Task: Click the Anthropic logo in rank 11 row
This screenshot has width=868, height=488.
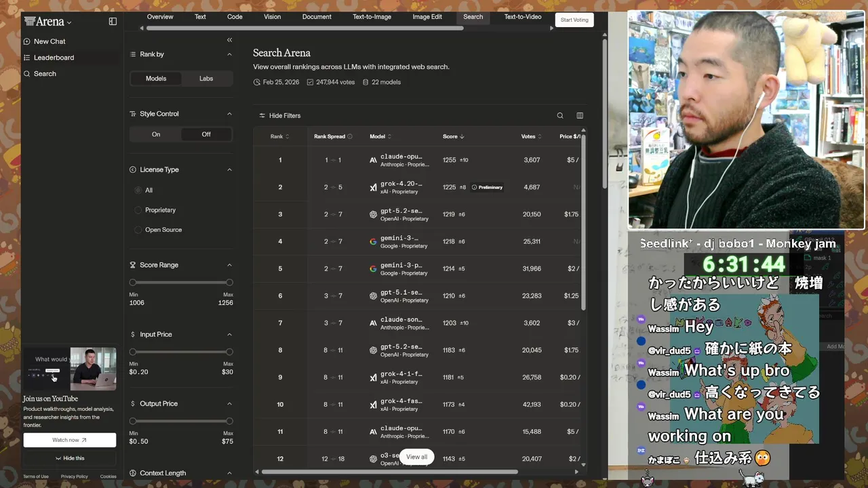Action: pyautogui.click(x=373, y=432)
